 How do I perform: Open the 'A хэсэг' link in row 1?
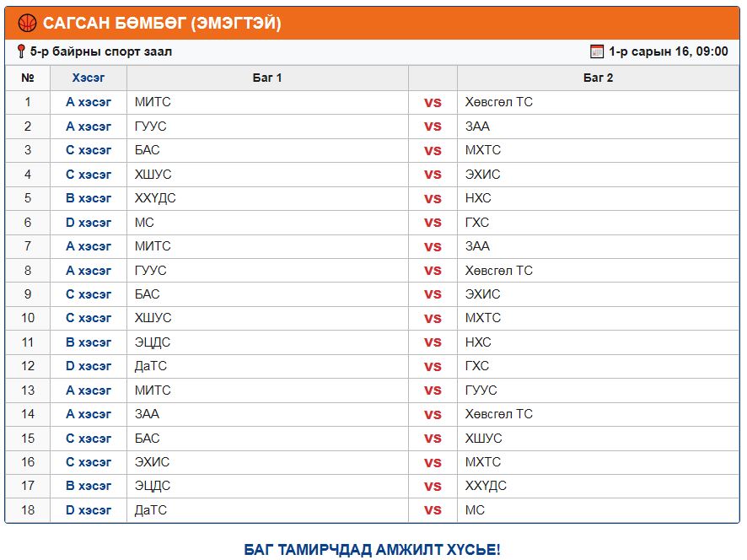pos(89,102)
